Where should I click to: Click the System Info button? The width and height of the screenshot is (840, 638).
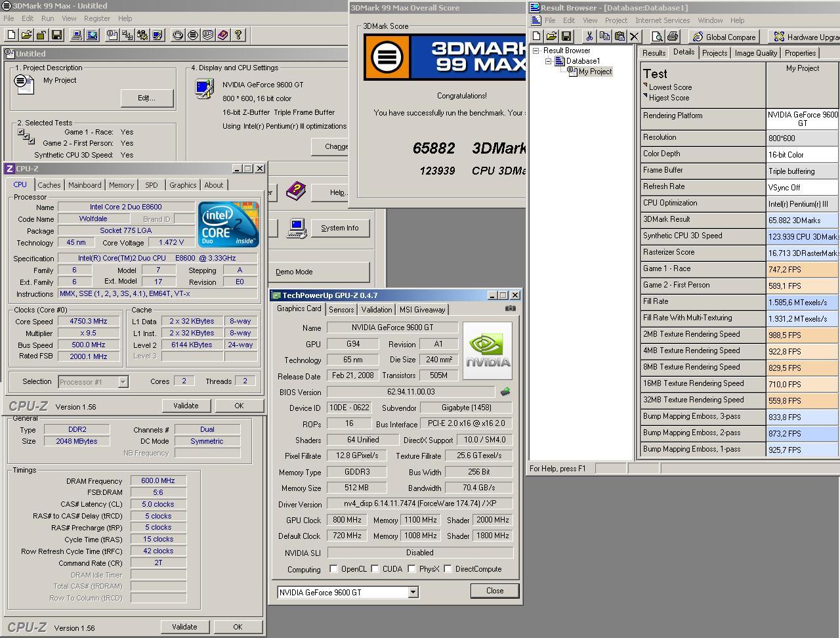[340, 228]
